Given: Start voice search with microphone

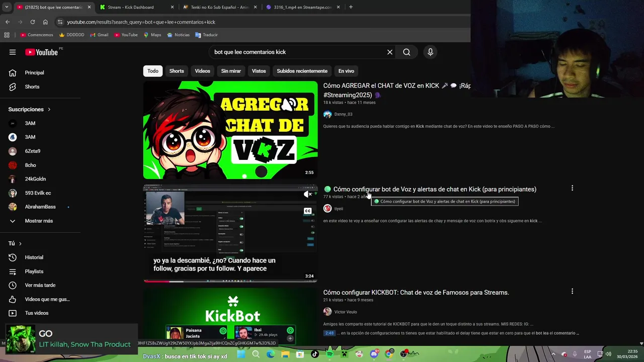Looking at the screenshot, I should pyautogui.click(x=430, y=52).
